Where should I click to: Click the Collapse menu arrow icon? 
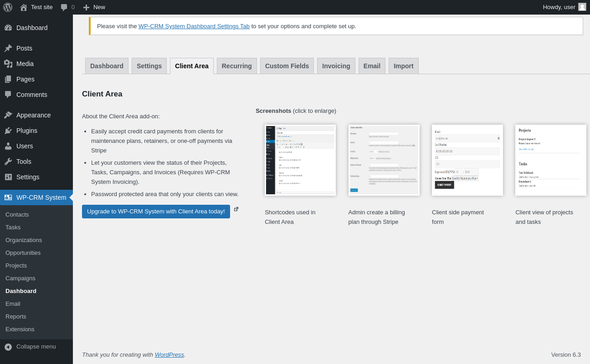coord(8,347)
